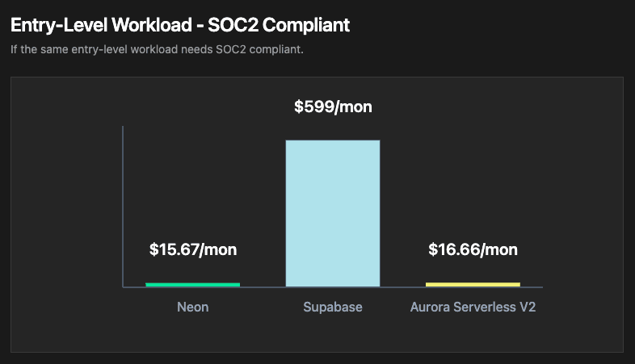Screen dimensions: 635x364
Task: Click the x-axis baseline between Supabase and Aurora
Action: point(402,287)
